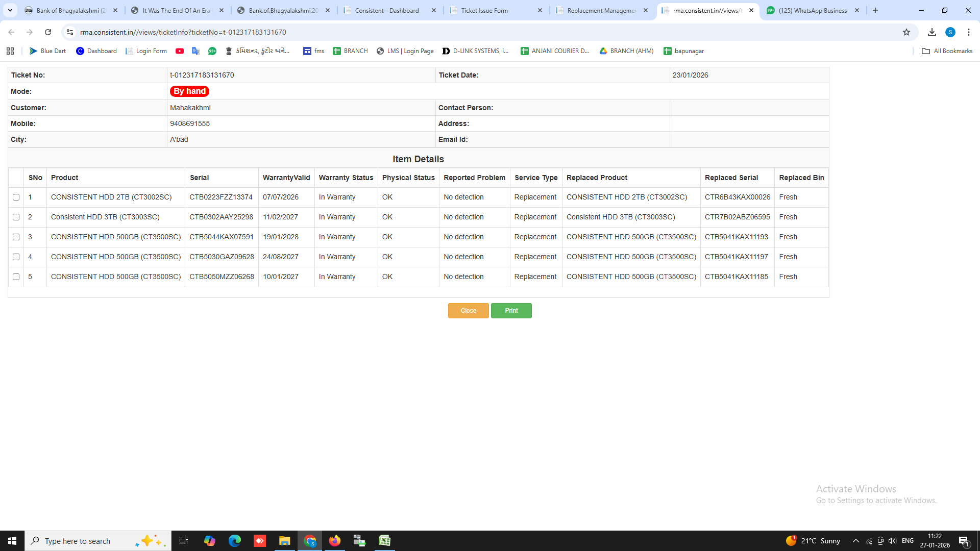The width and height of the screenshot is (980, 551).
Task: Tick checkbox for serial CTB5044KAX07591
Action: pos(16,237)
